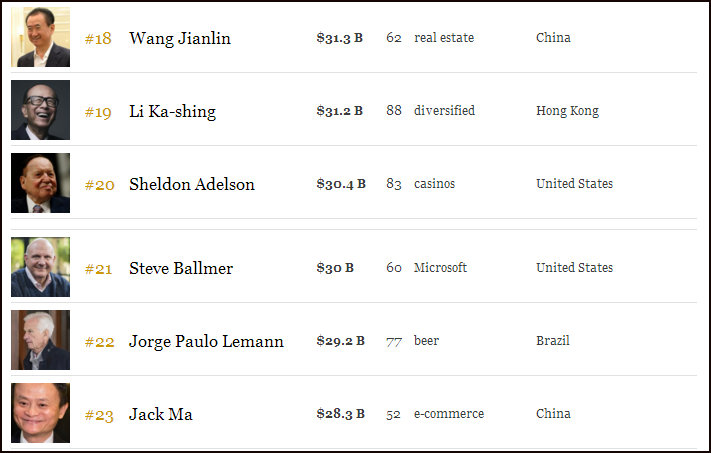The width and height of the screenshot is (711, 453).
Task: Click Wang Jianlin's profile photo
Action: [x=40, y=38]
